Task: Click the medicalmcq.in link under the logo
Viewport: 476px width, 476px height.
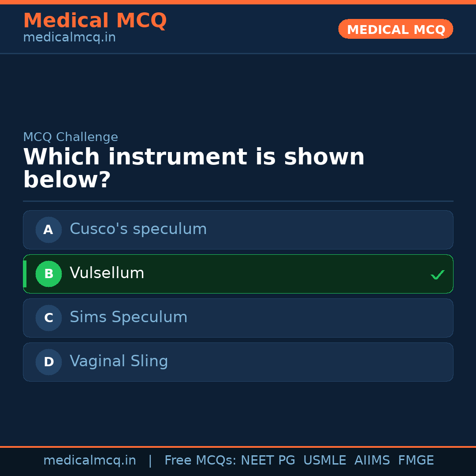Action: 69,37
